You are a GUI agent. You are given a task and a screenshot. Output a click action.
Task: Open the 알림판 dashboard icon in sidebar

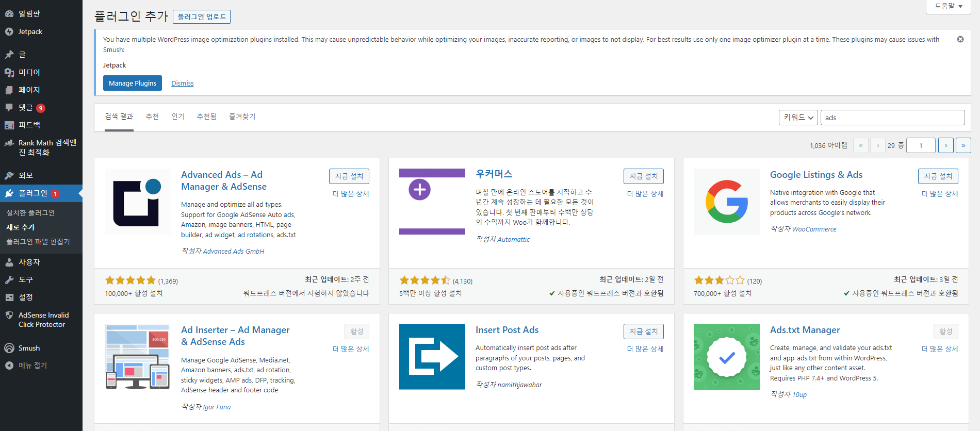tap(9, 14)
